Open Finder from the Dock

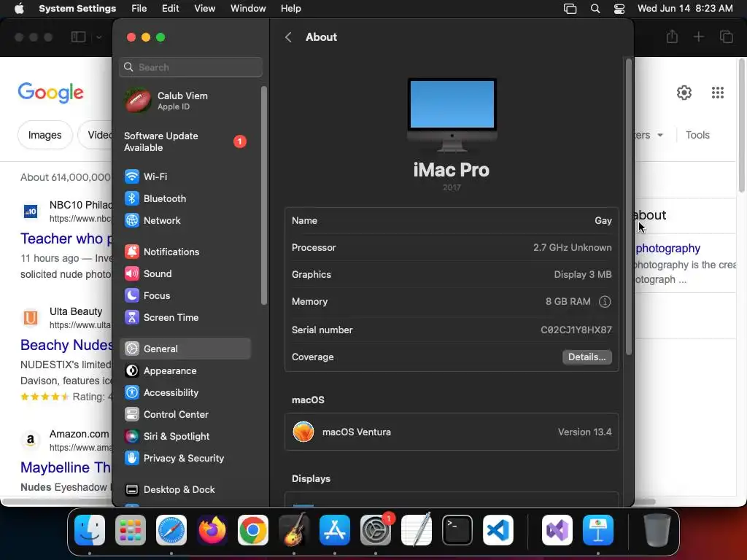90,530
